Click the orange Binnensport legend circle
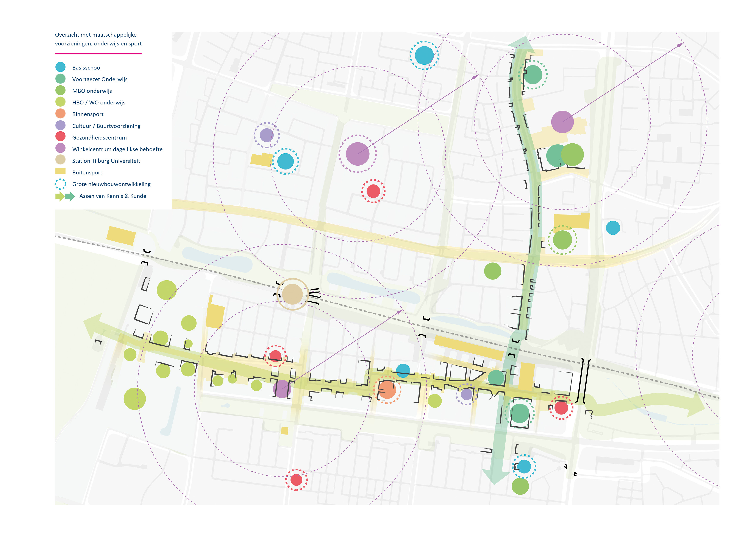 [60, 114]
